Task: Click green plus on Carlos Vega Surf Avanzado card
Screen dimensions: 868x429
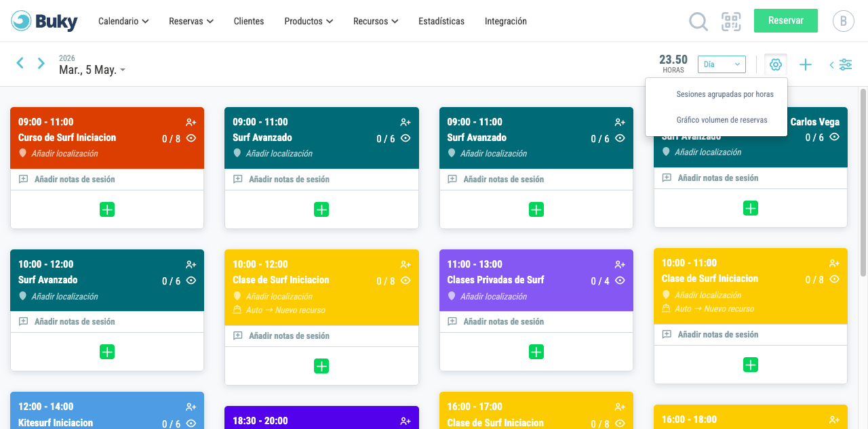Action: (x=751, y=208)
